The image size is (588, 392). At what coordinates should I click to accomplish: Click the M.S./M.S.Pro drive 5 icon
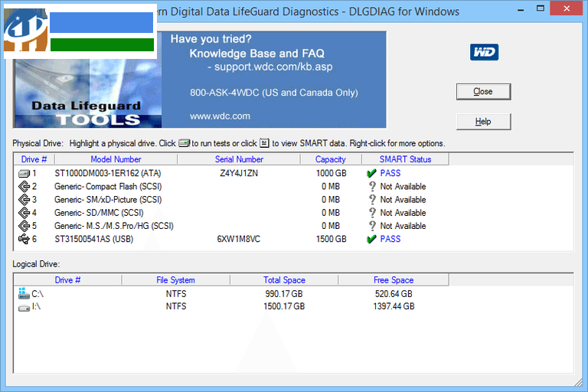[24, 226]
